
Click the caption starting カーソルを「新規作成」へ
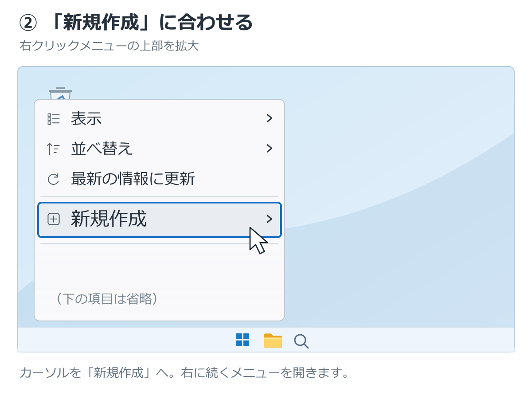(184, 372)
